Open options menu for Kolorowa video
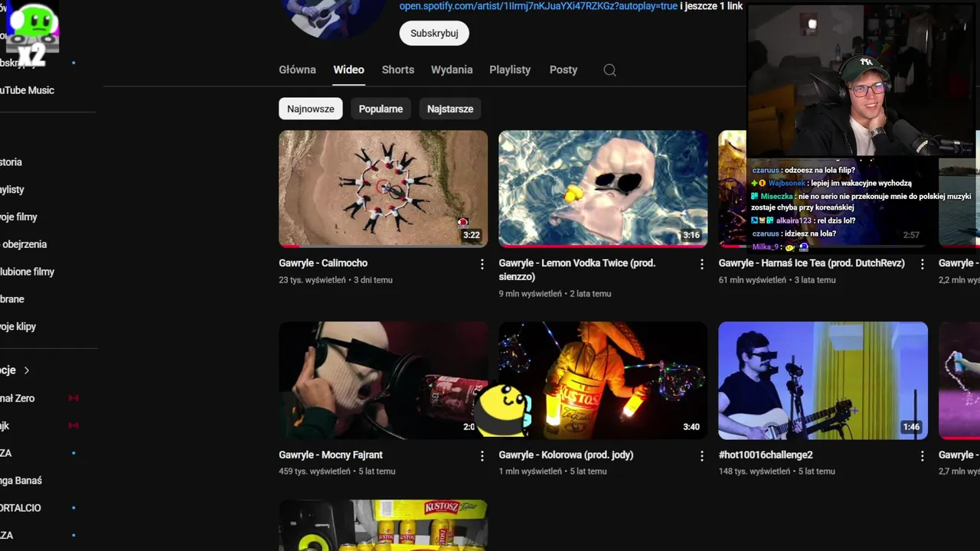This screenshot has width=980, height=551. (x=701, y=456)
